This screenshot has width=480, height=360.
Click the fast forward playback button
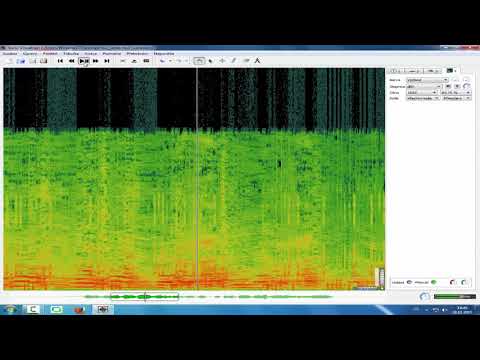(x=96, y=61)
